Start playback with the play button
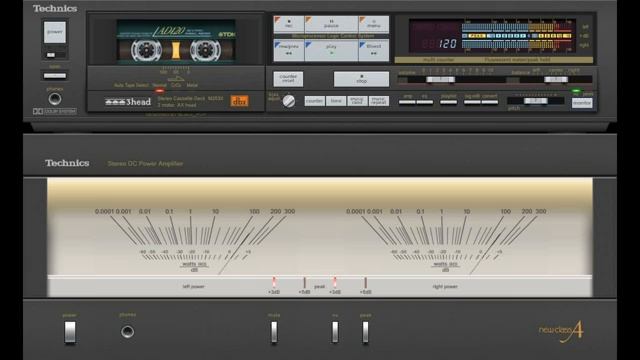The image size is (640, 360). click(x=331, y=51)
